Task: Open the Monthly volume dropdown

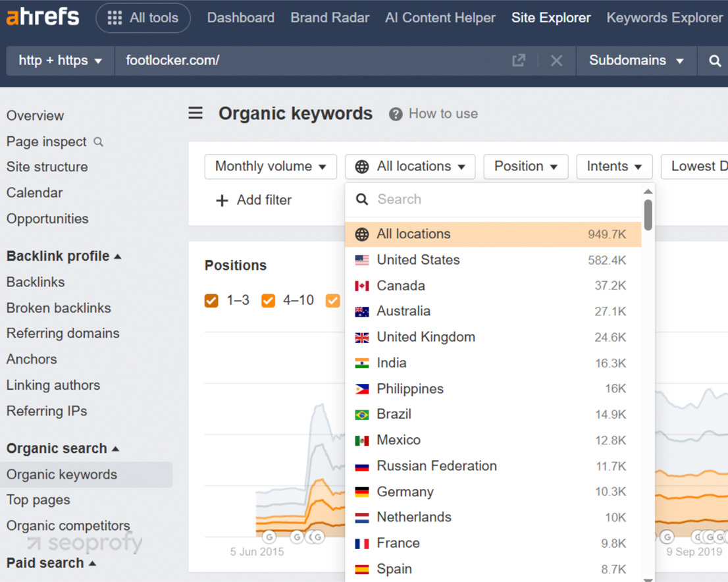Action: [271, 167]
